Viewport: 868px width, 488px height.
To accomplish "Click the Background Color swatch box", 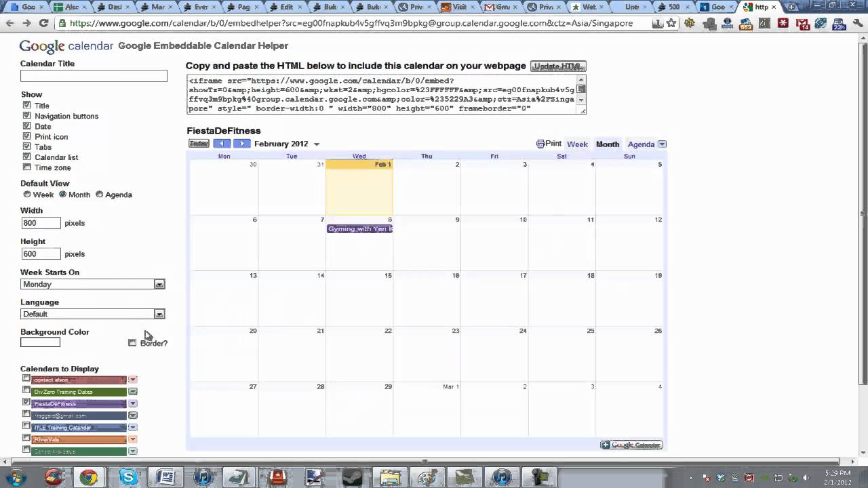I will [40, 342].
